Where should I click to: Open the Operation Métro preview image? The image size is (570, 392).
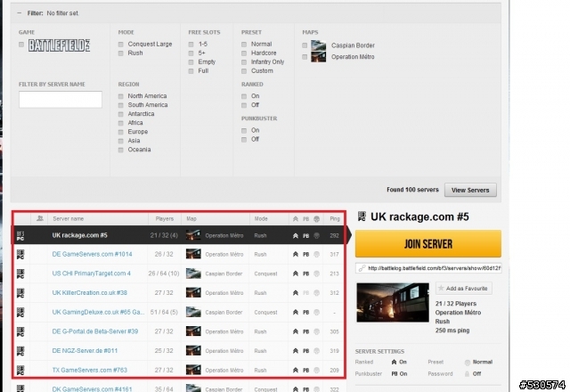click(x=393, y=303)
